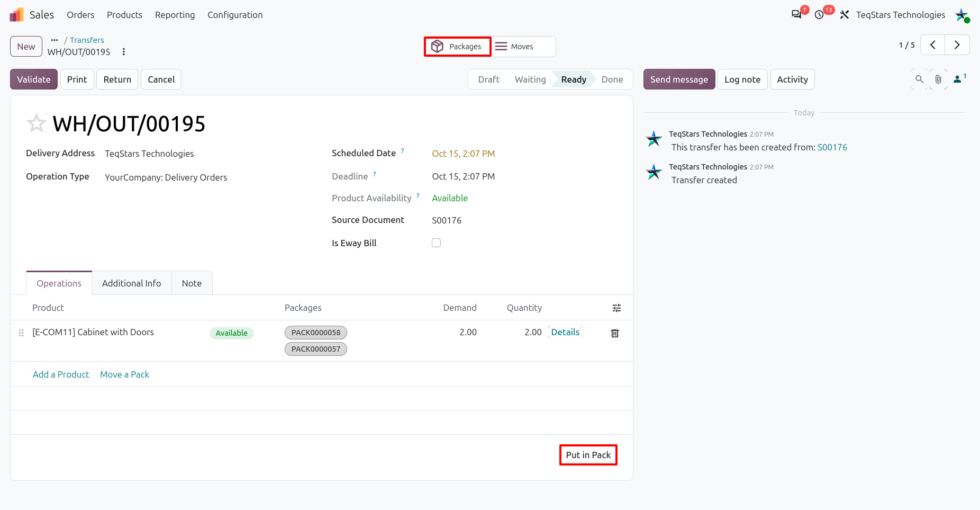Sort by the Product column header
This screenshot has width=980, height=510.
pyautogui.click(x=48, y=308)
